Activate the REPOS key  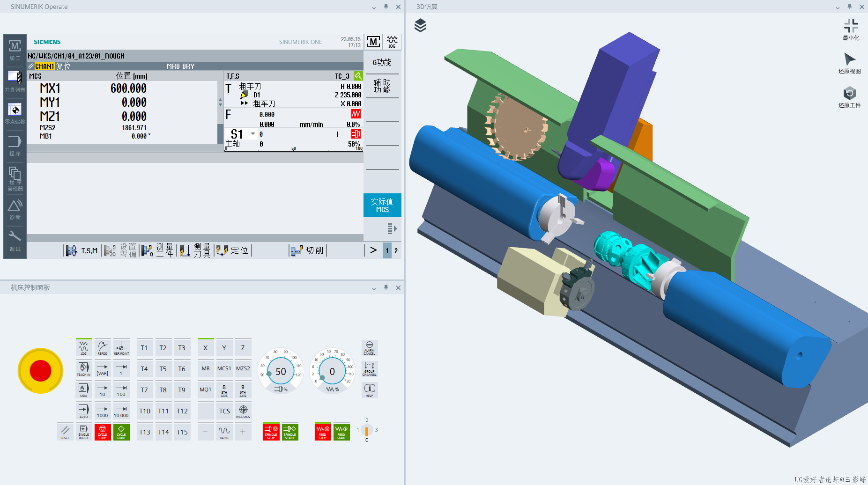coord(103,348)
